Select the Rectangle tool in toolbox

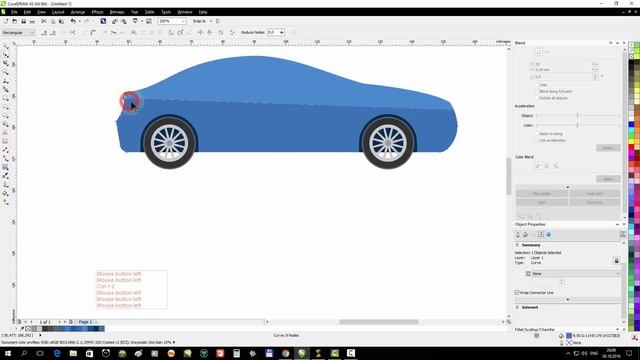(6, 98)
